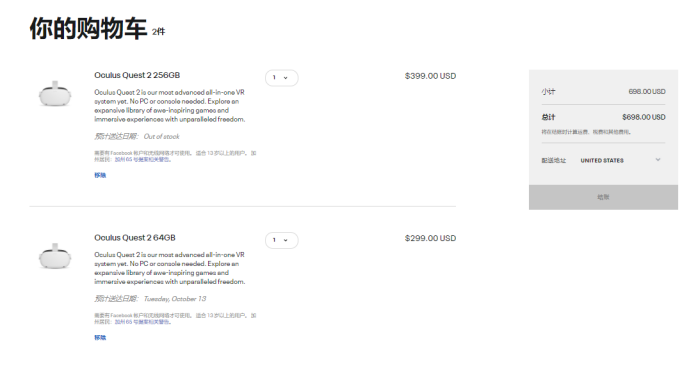Click the chevron arrow beside UNITED STATES
The width and height of the screenshot is (698, 377).
pyautogui.click(x=658, y=160)
